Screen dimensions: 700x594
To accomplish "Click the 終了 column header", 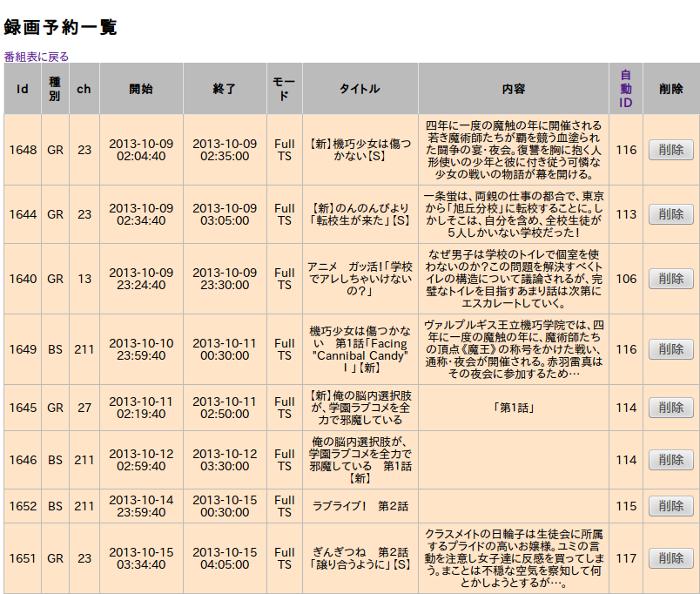I will [x=225, y=89].
